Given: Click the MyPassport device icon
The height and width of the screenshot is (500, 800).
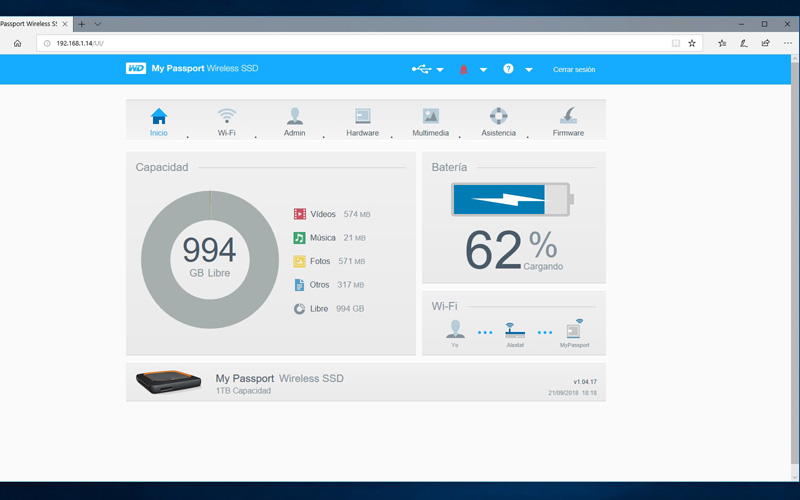Looking at the screenshot, I should coord(574,329).
